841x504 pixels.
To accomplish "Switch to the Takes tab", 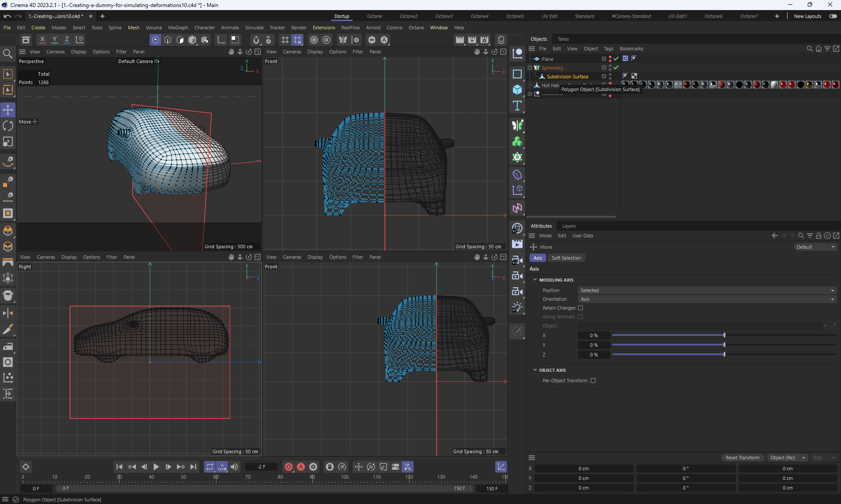I will click(x=563, y=39).
